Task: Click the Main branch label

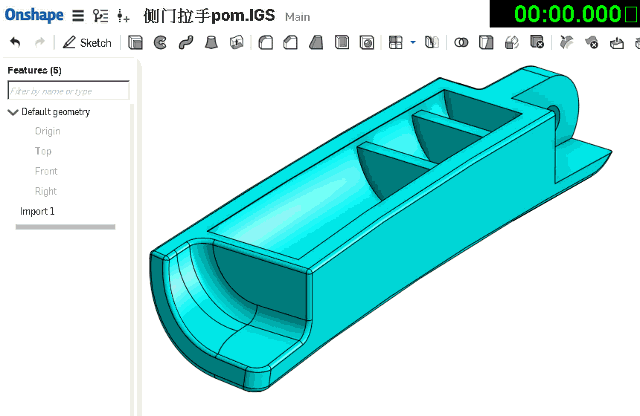Action: [x=297, y=17]
